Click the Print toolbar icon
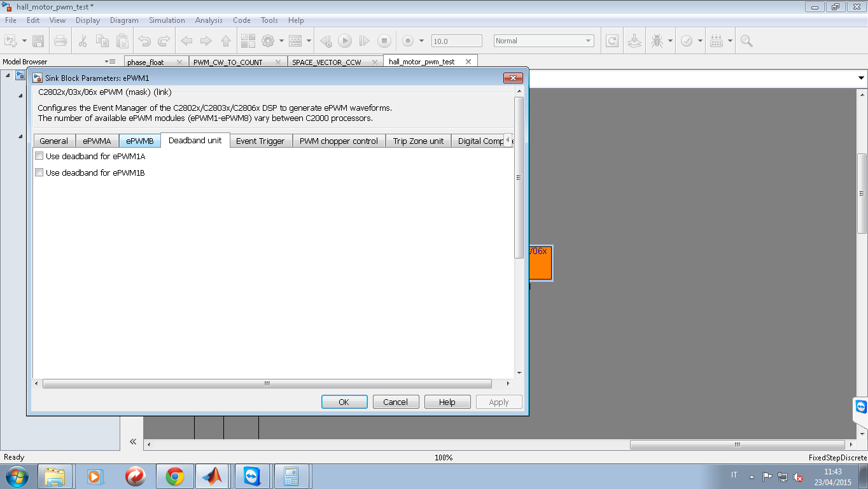 click(x=60, y=41)
